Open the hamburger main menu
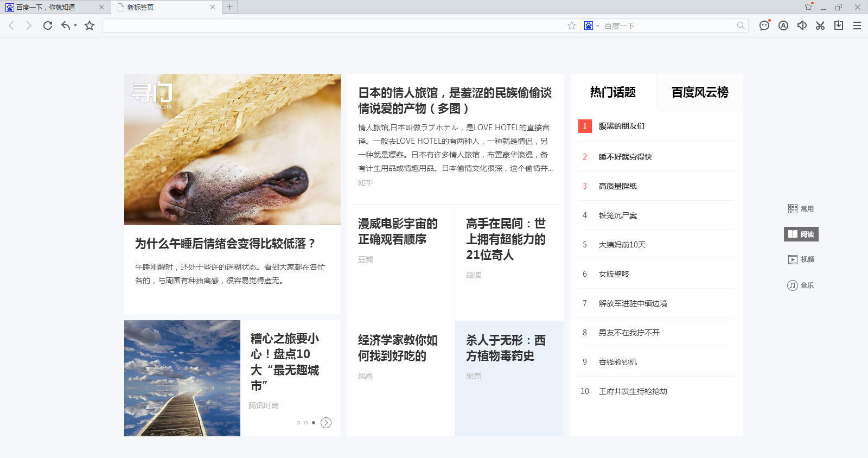868x458 pixels. (x=857, y=26)
